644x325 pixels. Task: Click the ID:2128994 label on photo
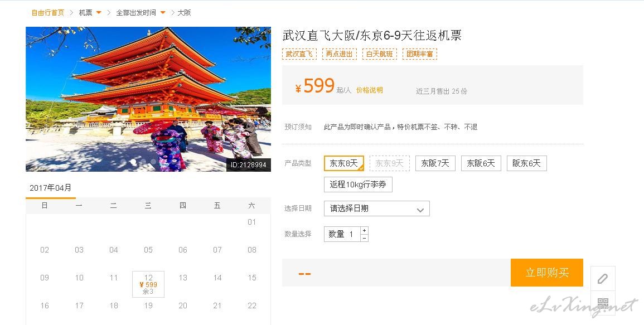coord(249,165)
